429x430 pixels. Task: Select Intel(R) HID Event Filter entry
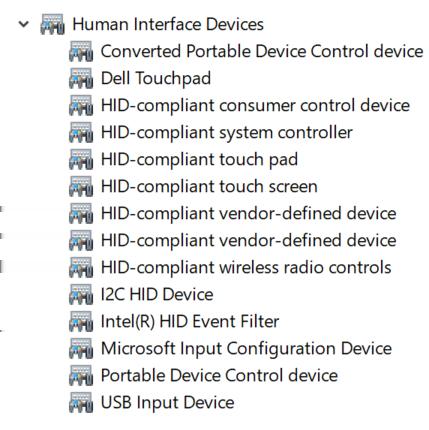coord(190,321)
